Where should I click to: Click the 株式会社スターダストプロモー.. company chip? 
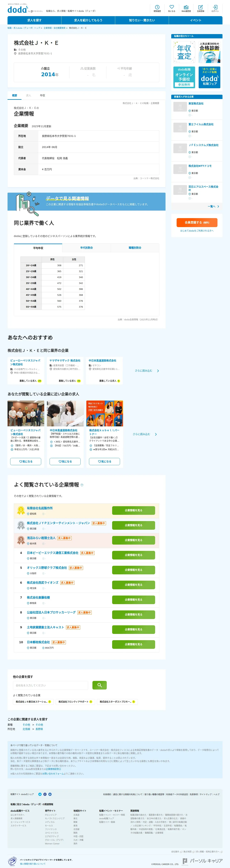pyautogui.click(x=117, y=702)
